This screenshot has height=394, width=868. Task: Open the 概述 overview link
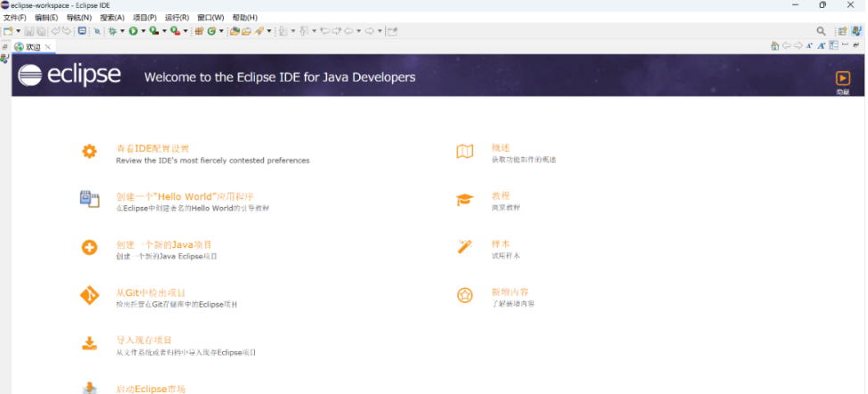coord(501,148)
